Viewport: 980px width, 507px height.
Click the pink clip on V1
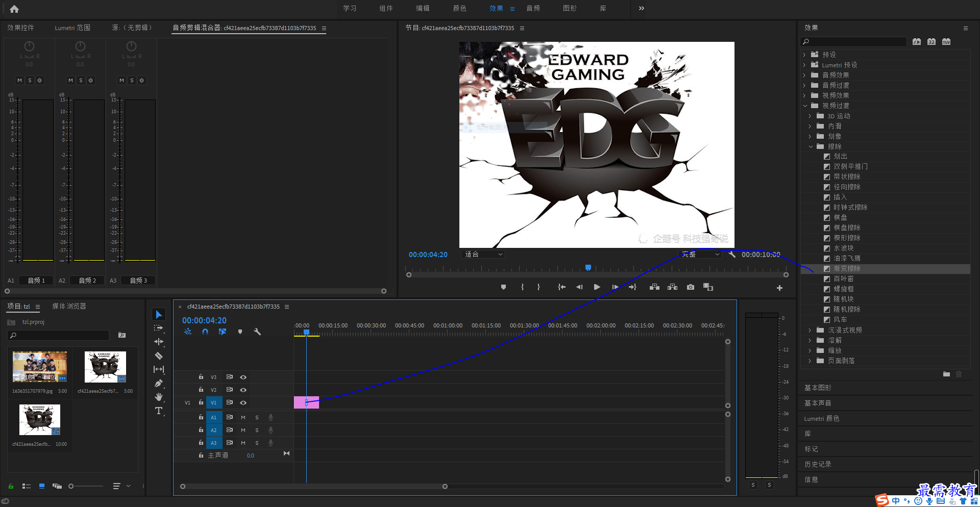pos(306,402)
